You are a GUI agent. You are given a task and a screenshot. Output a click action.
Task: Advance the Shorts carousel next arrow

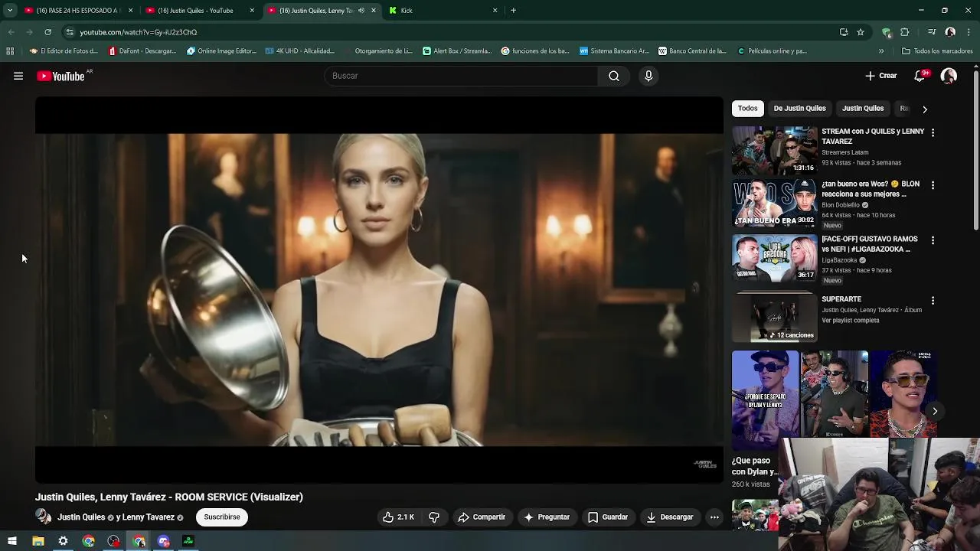click(935, 411)
